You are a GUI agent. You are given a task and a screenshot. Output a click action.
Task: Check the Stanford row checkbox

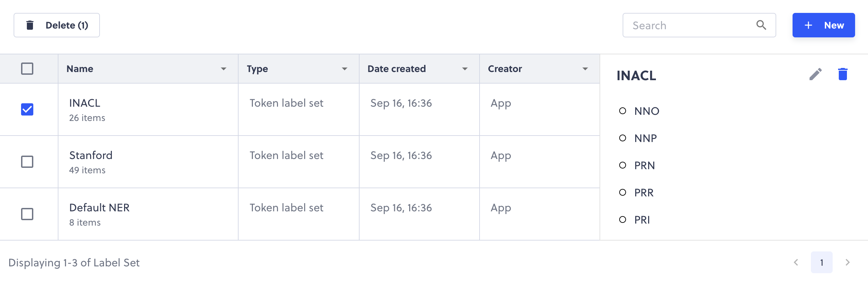click(27, 162)
